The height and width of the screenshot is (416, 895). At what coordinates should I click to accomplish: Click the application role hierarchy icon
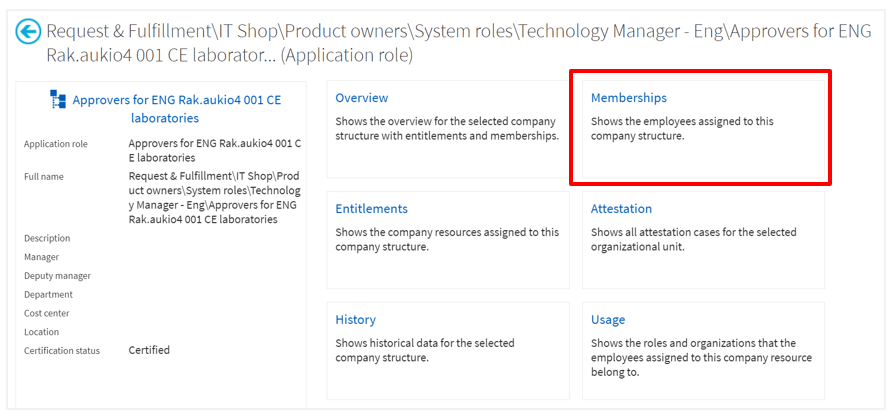coord(58,99)
